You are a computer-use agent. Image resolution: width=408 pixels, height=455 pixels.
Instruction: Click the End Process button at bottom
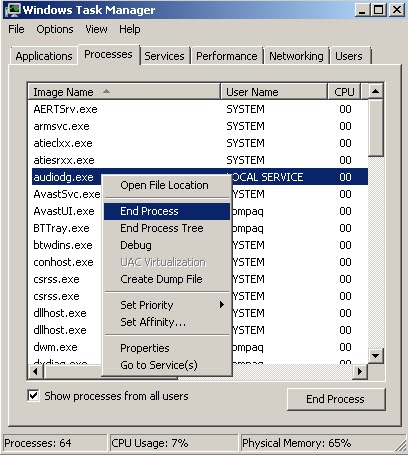pos(336,399)
